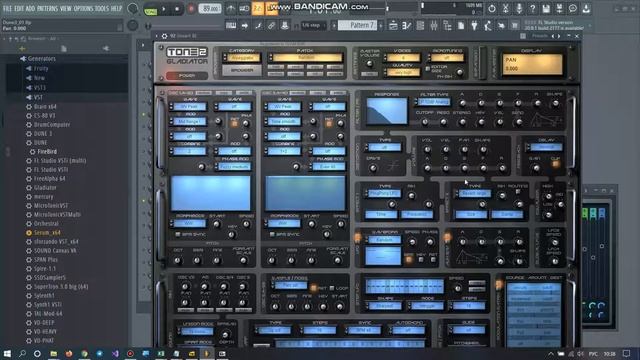The image size is (640, 360).
Task: Toggle the CLIP button under Delay
Action: tap(555, 164)
